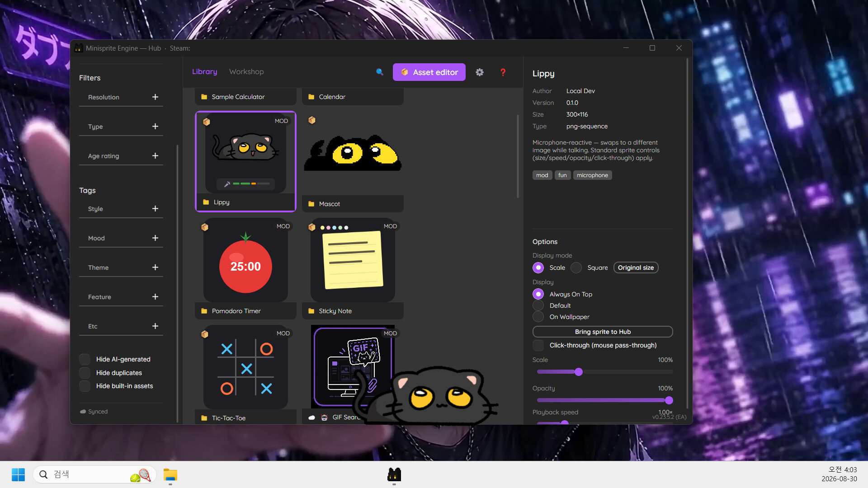The height and width of the screenshot is (488, 868).
Task: Click the 'fun' tag chip
Action: click(562, 175)
